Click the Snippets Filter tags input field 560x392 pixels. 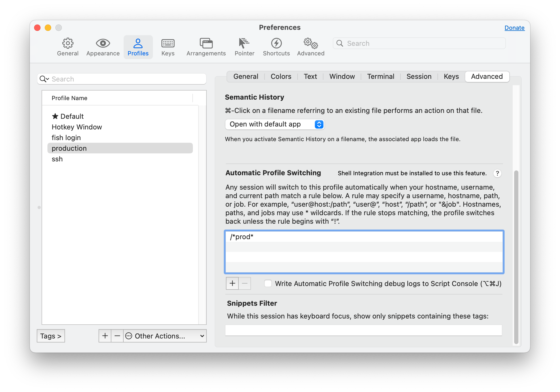[x=363, y=330]
